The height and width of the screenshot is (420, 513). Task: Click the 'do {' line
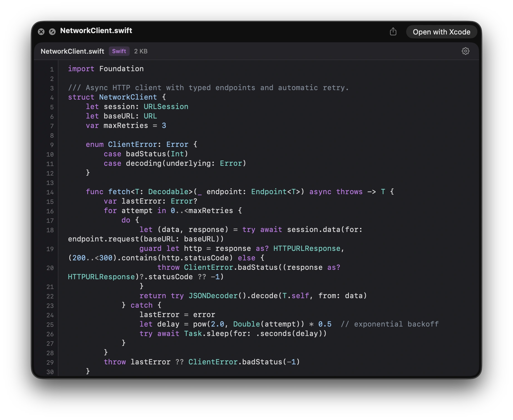(x=130, y=220)
